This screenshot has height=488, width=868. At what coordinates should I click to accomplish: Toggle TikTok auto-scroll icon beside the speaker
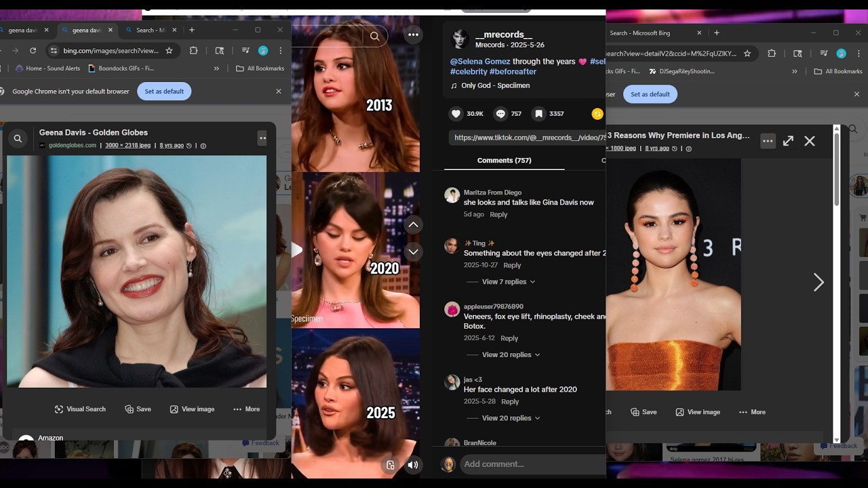pyautogui.click(x=390, y=465)
